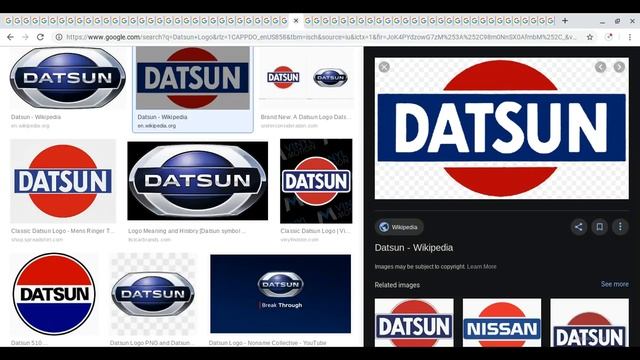View site information icon in address bar
Screen dimensions: 640x360
[x=59, y=37]
